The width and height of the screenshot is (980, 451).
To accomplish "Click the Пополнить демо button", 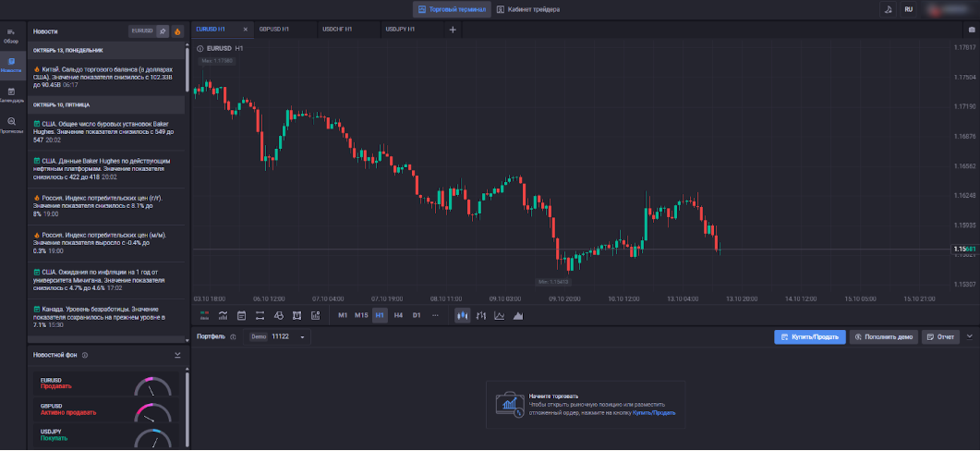I will (x=884, y=337).
